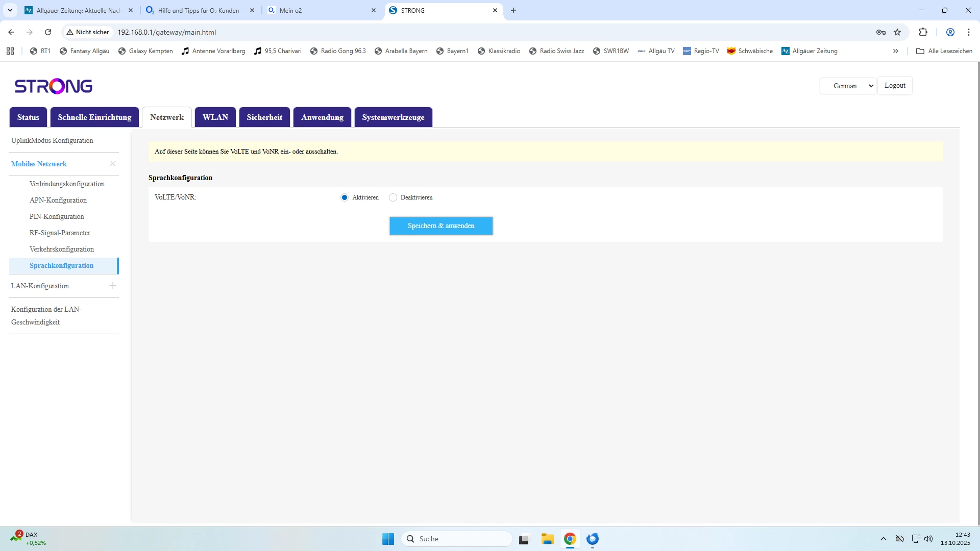980x551 pixels.
Task: Click the STRONG logo
Action: [x=54, y=86]
